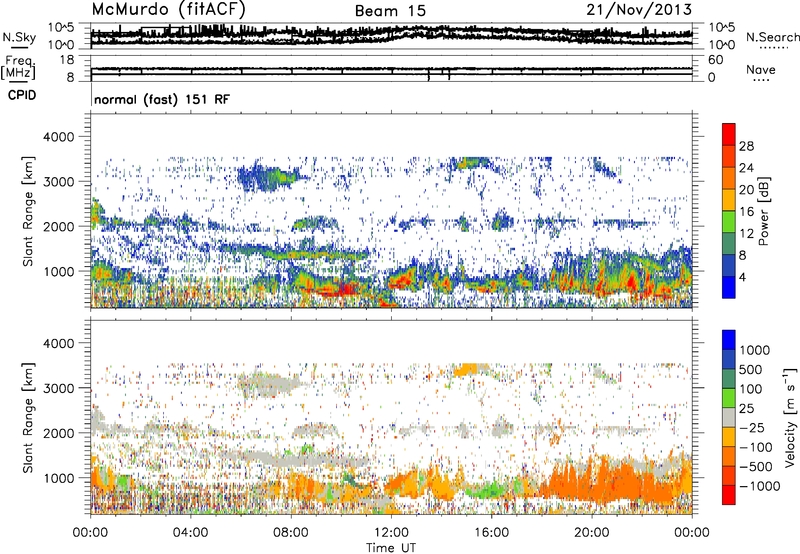The image size is (800, 554).
Task: Click inside the velocity range-time plot panel
Action: [x=391, y=417]
